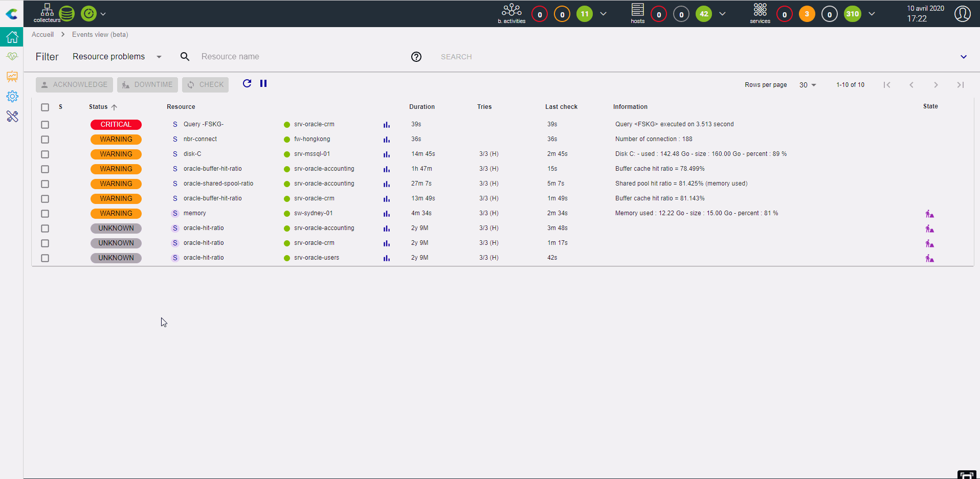Screen dimensions: 980x479
Task: Sort by the Duration column header
Action: point(422,107)
